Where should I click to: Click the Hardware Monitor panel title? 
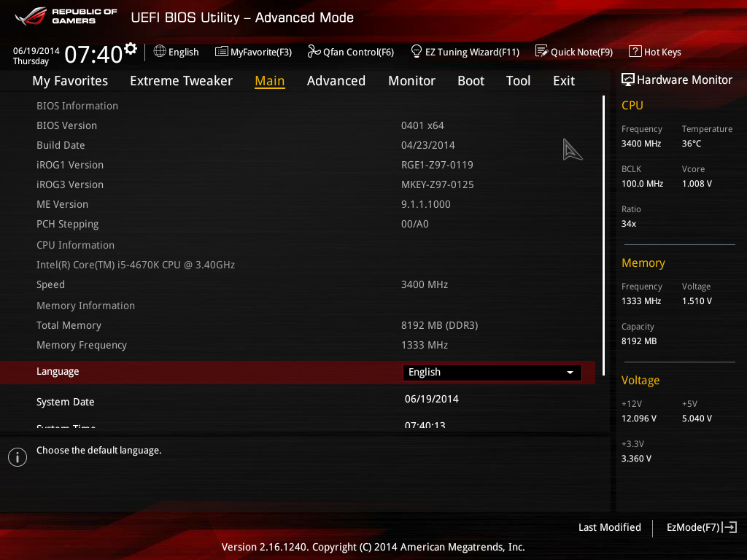point(684,79)
